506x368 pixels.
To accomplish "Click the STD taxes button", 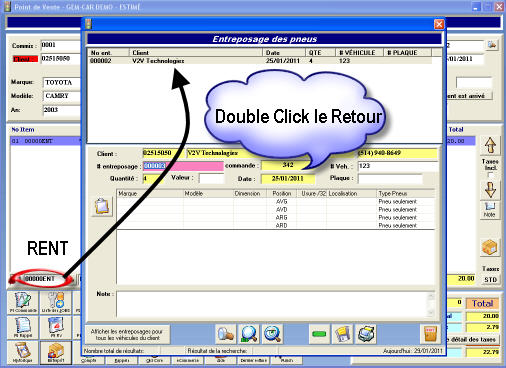I will pyautogui.click(x=490, y=280).
